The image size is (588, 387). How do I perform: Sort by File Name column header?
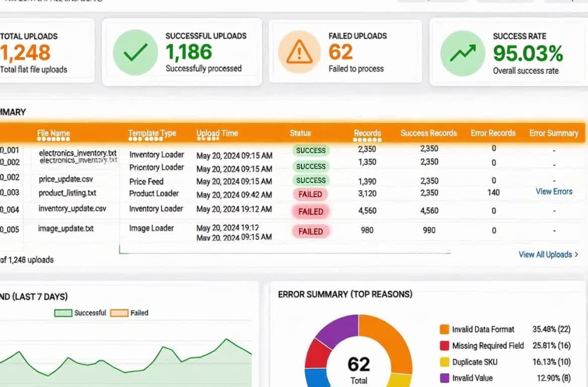54,134
